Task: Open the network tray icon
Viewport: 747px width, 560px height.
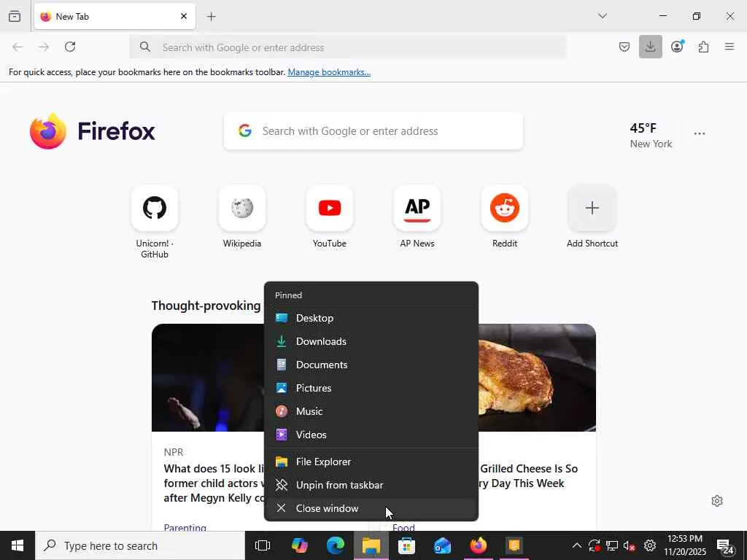Action: click(x=612, y=545)
